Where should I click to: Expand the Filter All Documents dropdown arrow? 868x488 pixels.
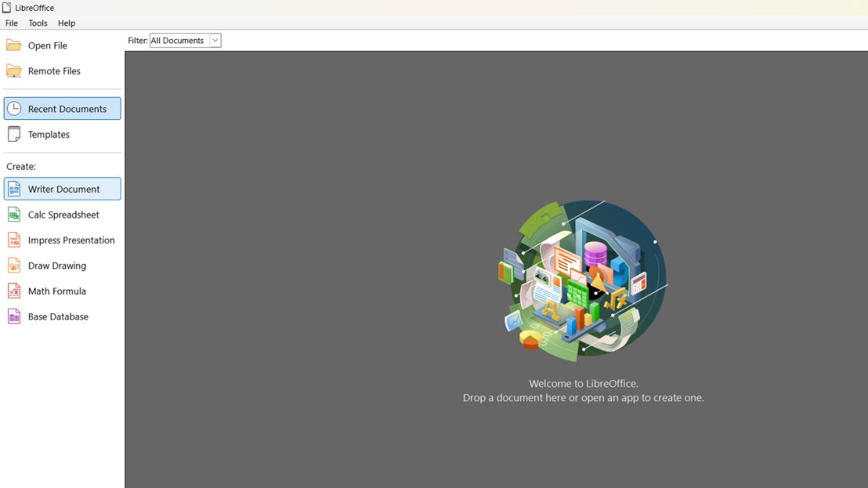(215, 40)
